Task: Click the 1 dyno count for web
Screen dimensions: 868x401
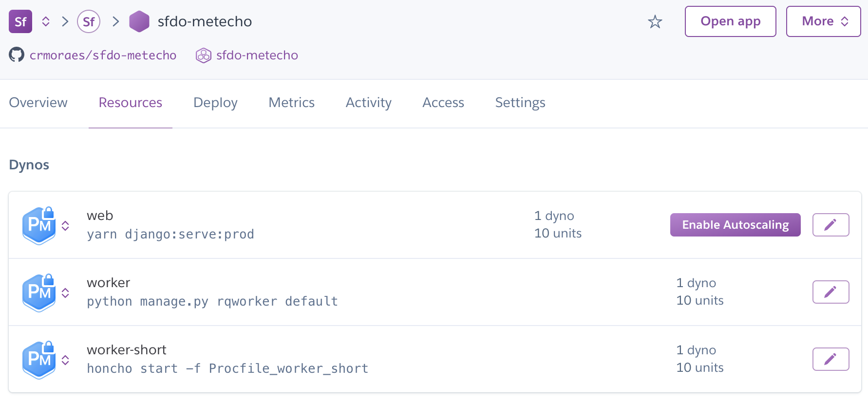Action: 554,216
